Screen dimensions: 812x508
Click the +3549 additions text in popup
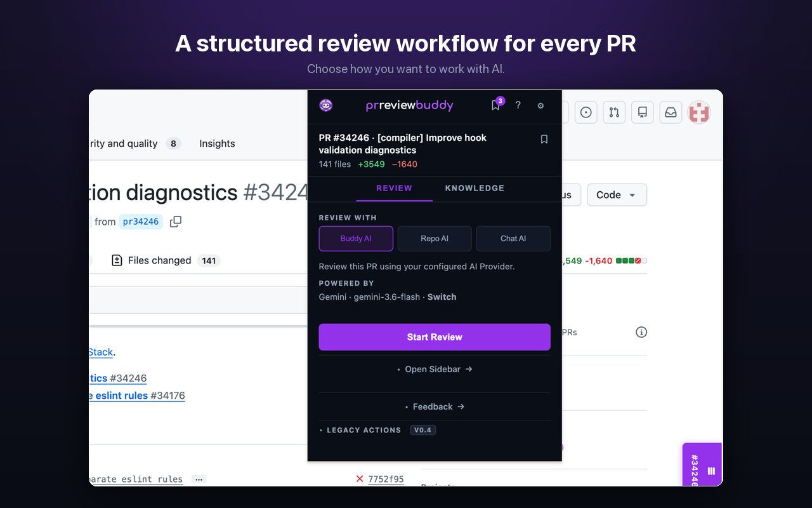pos(371,164)
